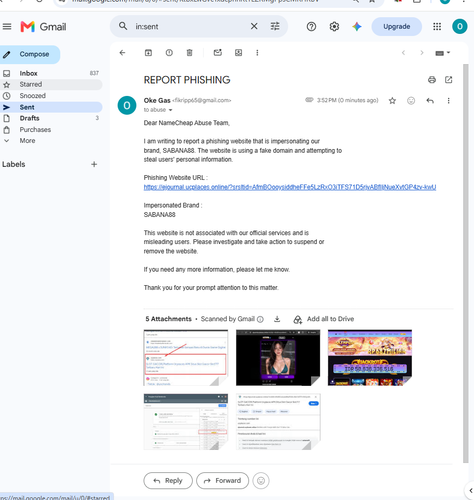Viewport: 474px width, 500px height.
Task: Open the search options filter icon
Action: (x=275, y=26)
